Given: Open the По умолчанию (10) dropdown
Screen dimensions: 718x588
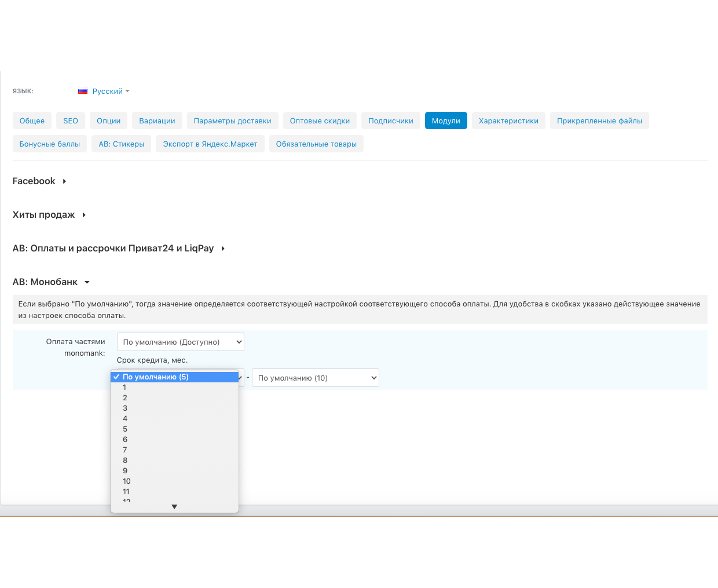Looking at the screenshot, I should [x=315, y=378].
